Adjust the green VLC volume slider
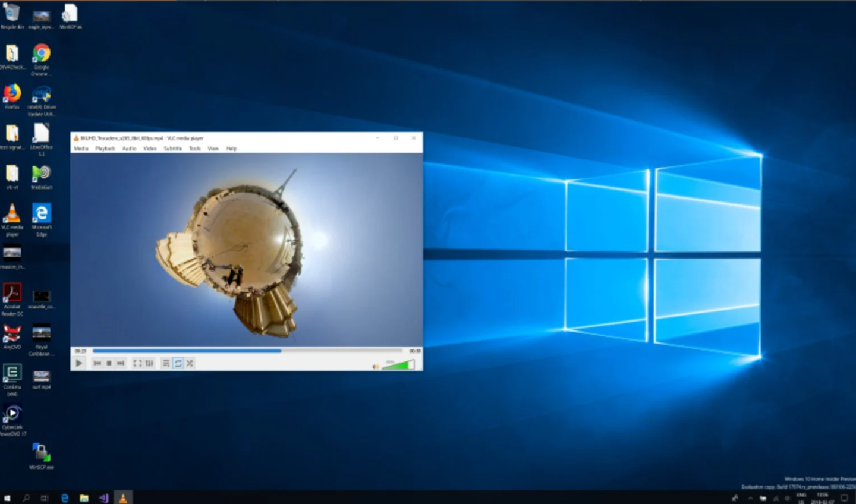856x504 pixels. tap(398, 365)
